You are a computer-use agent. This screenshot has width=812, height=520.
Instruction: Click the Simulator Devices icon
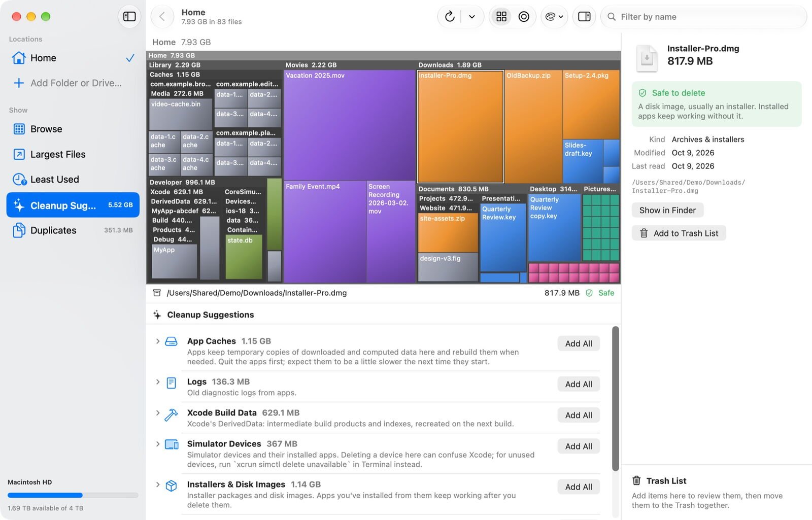(172, 445)
